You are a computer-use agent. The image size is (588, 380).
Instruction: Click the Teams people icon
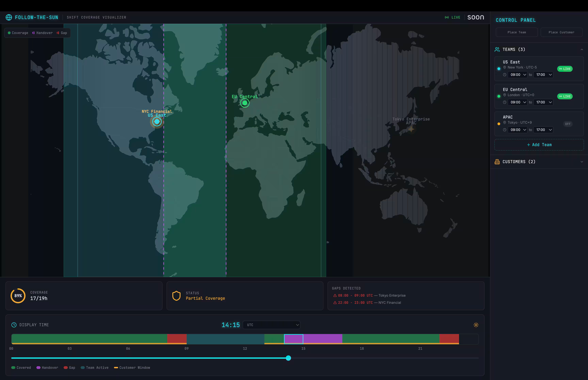click(x=497, y=49)
